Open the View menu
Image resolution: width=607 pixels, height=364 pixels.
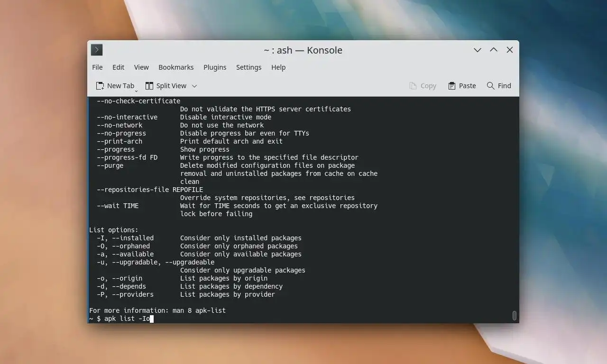141,67
